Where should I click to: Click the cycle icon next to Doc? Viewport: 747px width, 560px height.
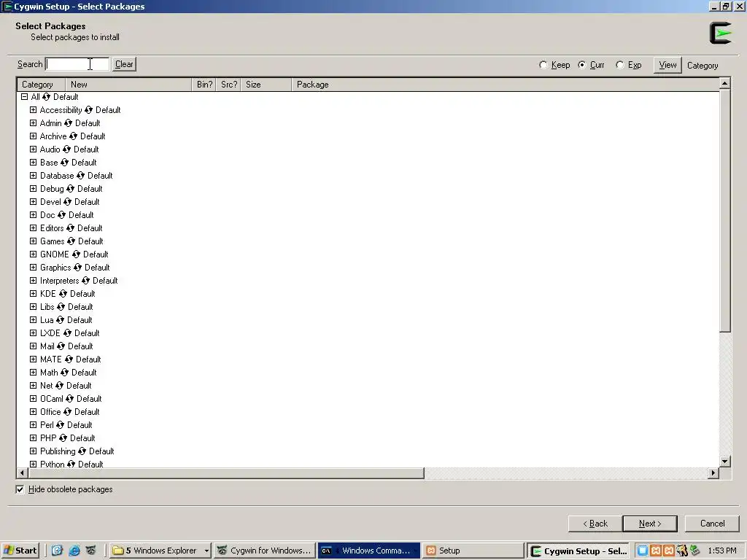[61, 215]
